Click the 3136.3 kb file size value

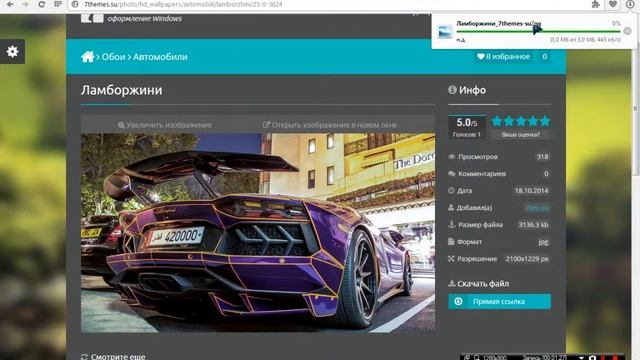(x=533, y=224)
